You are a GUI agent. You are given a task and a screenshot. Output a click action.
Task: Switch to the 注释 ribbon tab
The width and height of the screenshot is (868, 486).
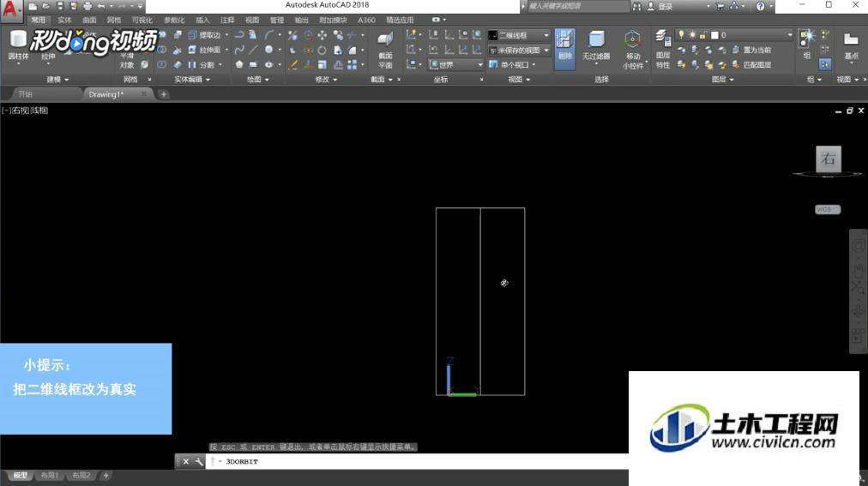tap(227, 20)
